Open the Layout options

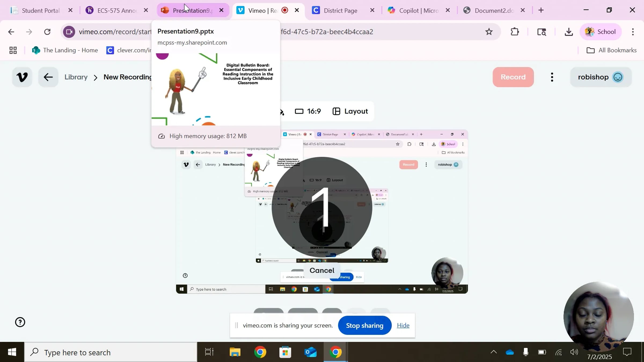pyautogui.click(x=350, y=111)
